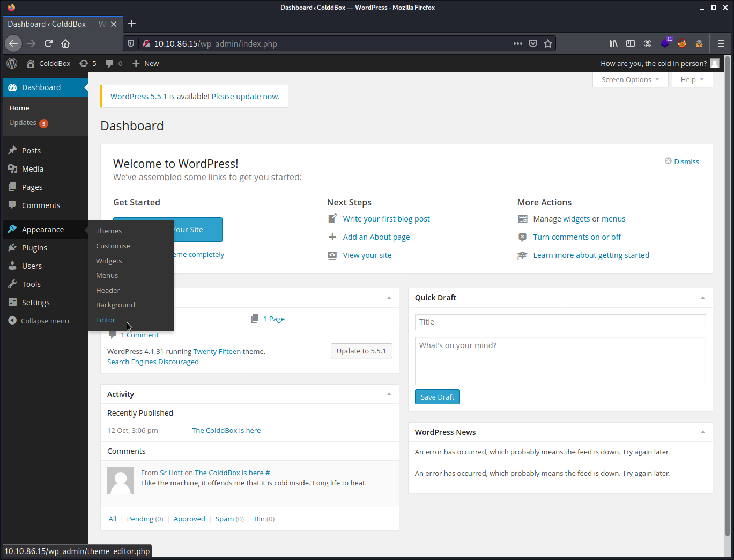Image resolution: width=734 pixels, height=560 pixels.
Task: Open browser home page icon
Action: (65, 43)
